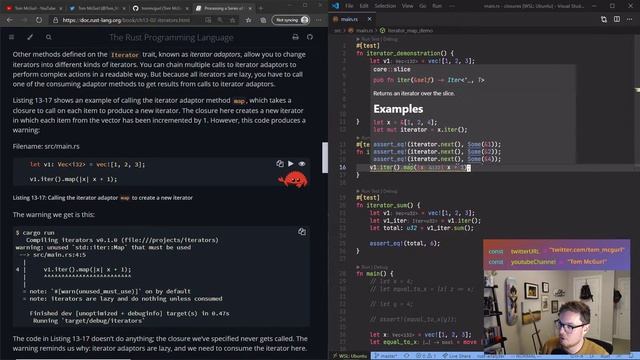Copy the cargo run output block
640x360 pixels.
[x=302, y=232]
